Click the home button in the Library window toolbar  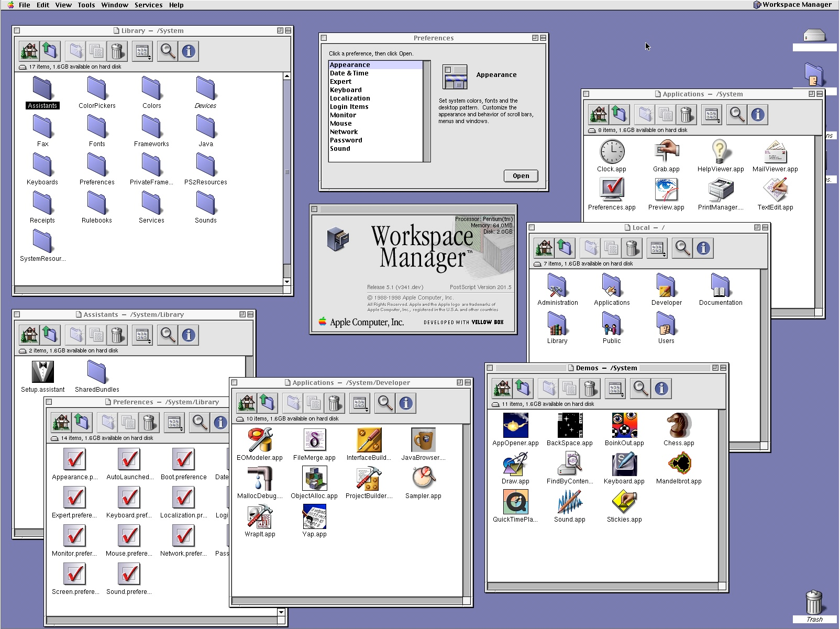tap(29, 51)
